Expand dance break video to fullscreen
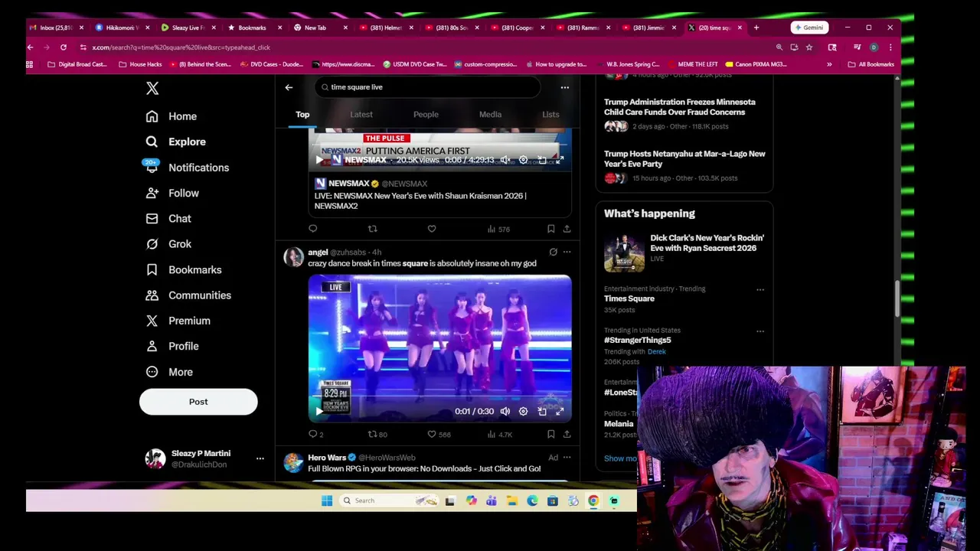The height and width of the screenshot is (551, 980). pyautogui.click(x=560, y=412)
